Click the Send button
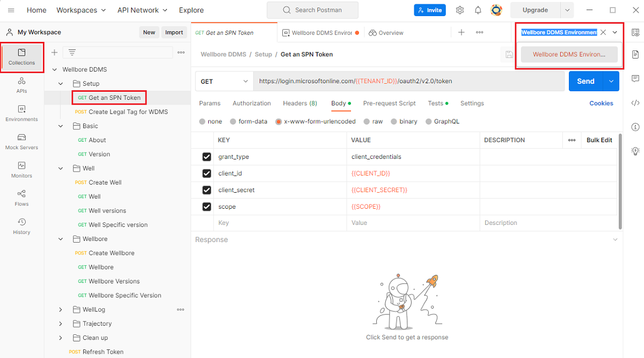This screenshot has width=644, height=358. point(586,81)
